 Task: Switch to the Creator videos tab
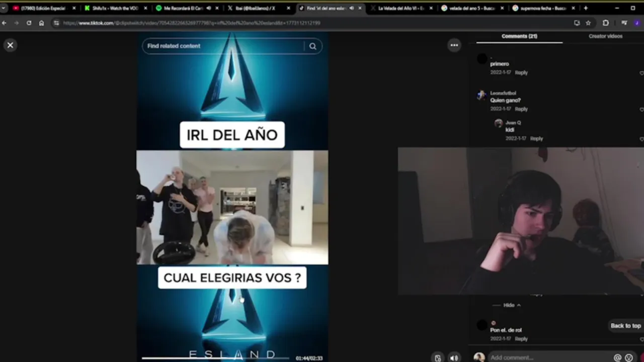[x=605, y=36]
